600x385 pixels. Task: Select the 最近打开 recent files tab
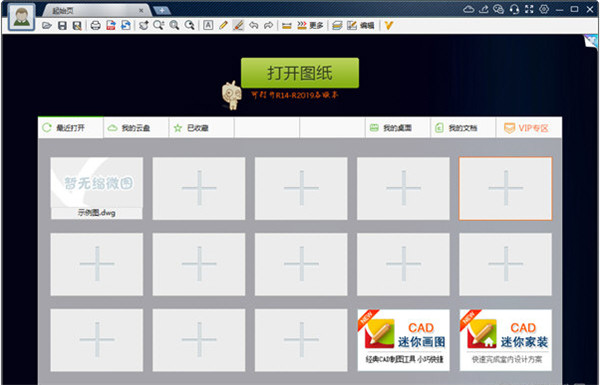[71, 127]
